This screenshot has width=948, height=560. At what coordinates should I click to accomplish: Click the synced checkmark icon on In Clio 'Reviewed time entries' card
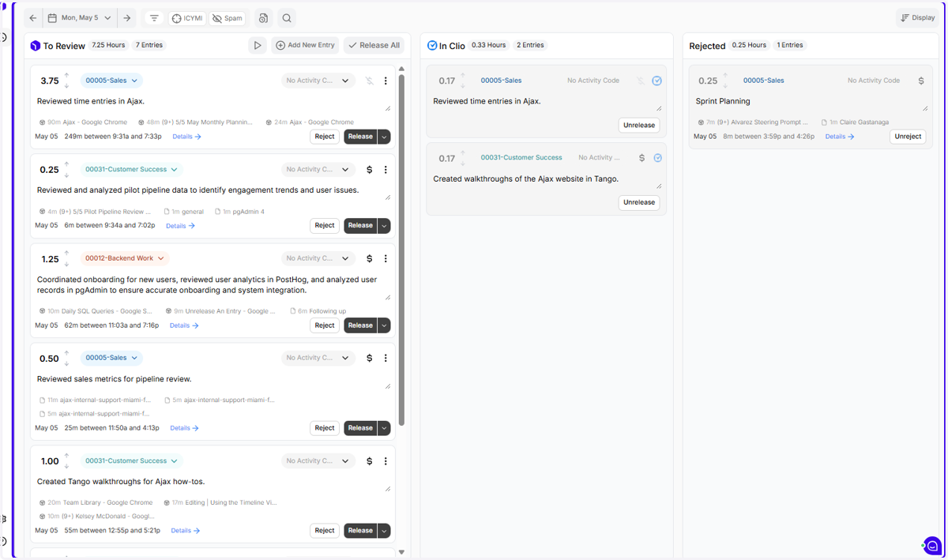click(x=657, y=81)
